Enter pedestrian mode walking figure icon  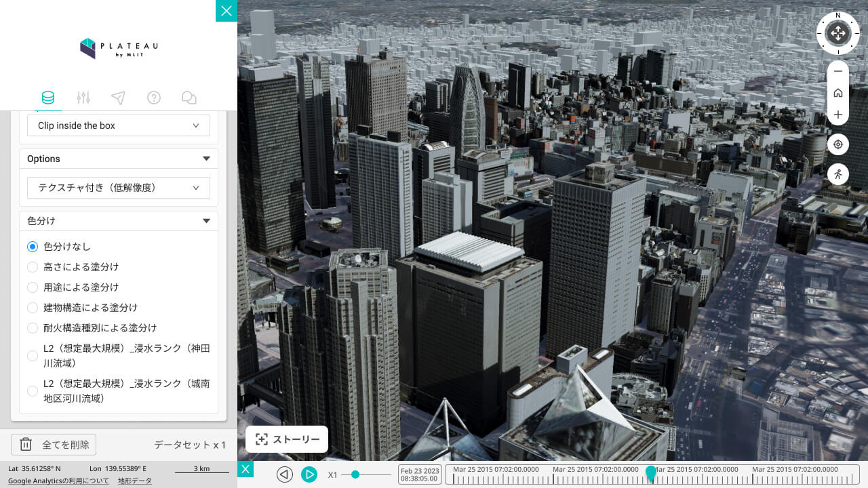click(x=838, y=174)
